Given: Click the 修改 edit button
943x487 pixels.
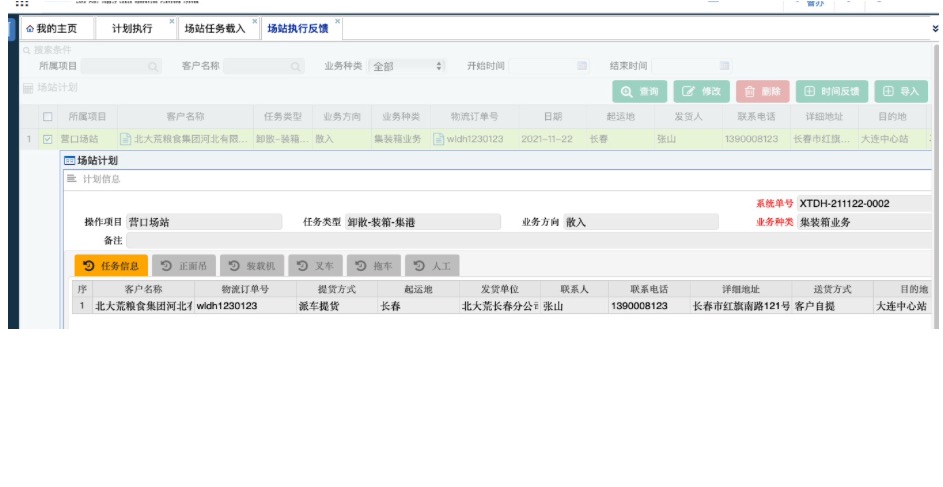Looking at the screenshot, I should (x=701, y=92).
